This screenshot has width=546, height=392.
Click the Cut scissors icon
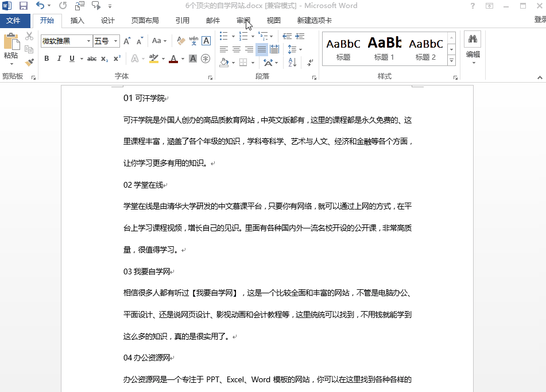click(29, 36)
